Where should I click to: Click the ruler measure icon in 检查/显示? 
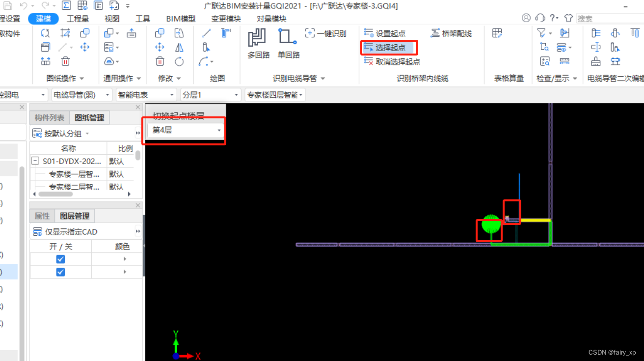564,61
